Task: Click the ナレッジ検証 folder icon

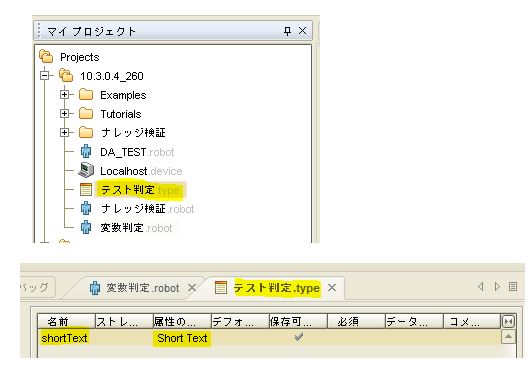Action: [86, 132]
